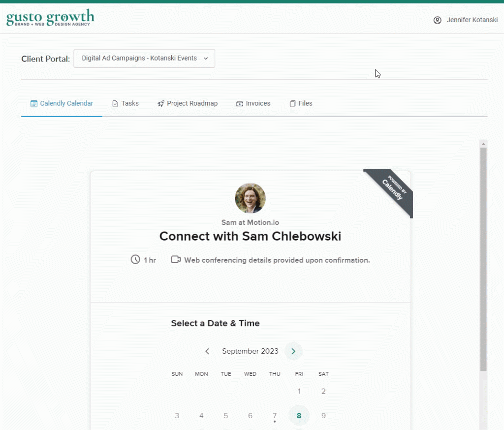Click the 'Client Portal:' label
Screen dimensions: 504x430
[45, 59]
